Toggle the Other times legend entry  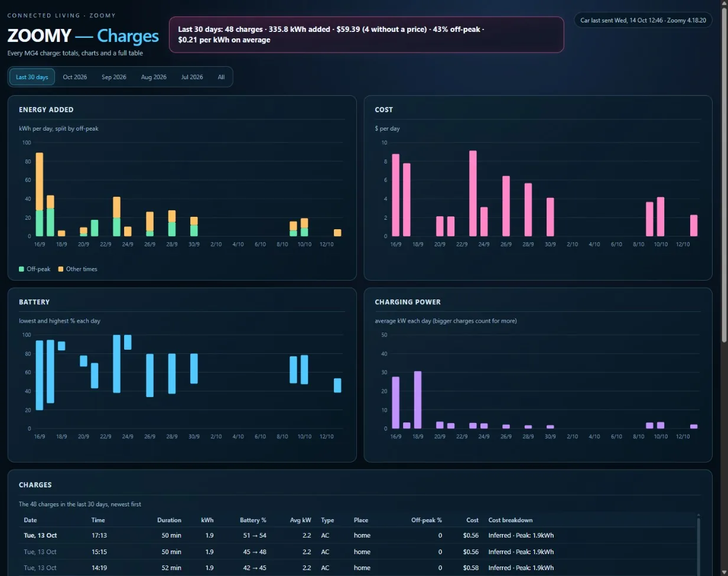click(77, 269)
